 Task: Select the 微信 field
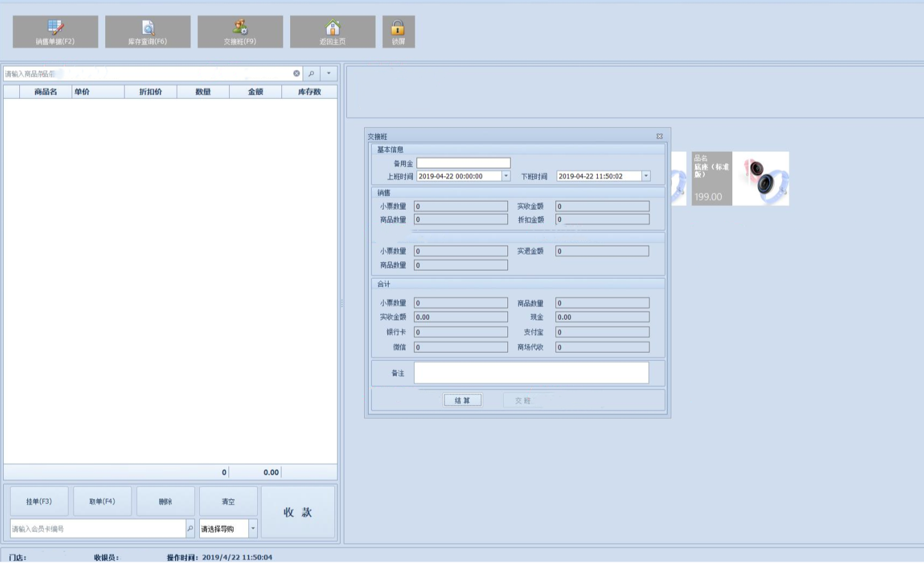pyautogui.click(x=461, y=347)
